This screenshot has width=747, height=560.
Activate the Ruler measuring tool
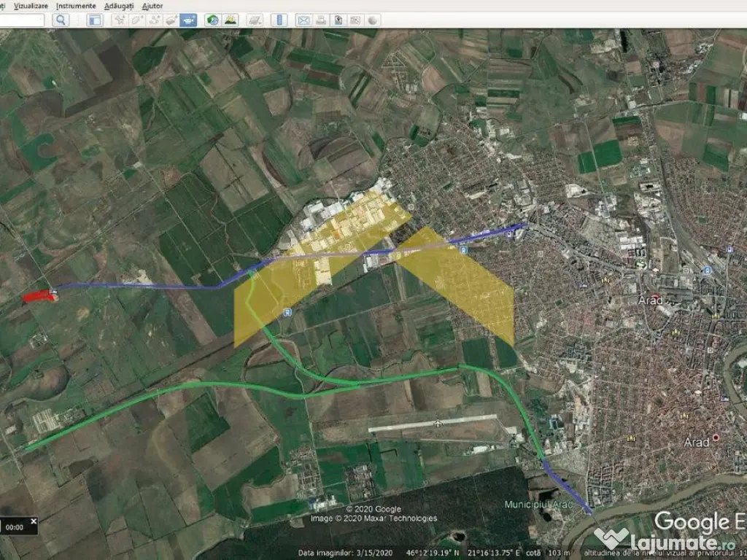click(x=279, y=20)
